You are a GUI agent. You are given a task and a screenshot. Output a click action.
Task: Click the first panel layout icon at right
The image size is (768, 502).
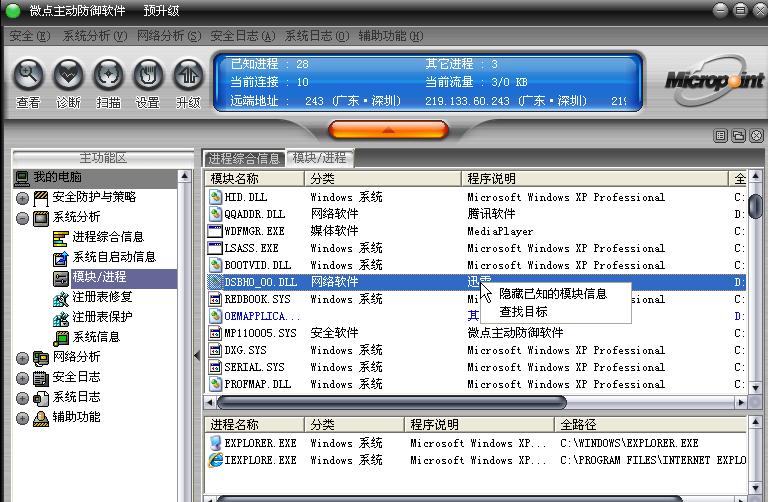720,136
